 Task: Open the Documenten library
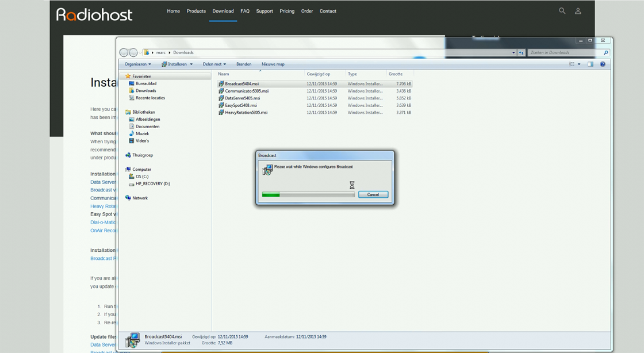[x=147, y=126]
